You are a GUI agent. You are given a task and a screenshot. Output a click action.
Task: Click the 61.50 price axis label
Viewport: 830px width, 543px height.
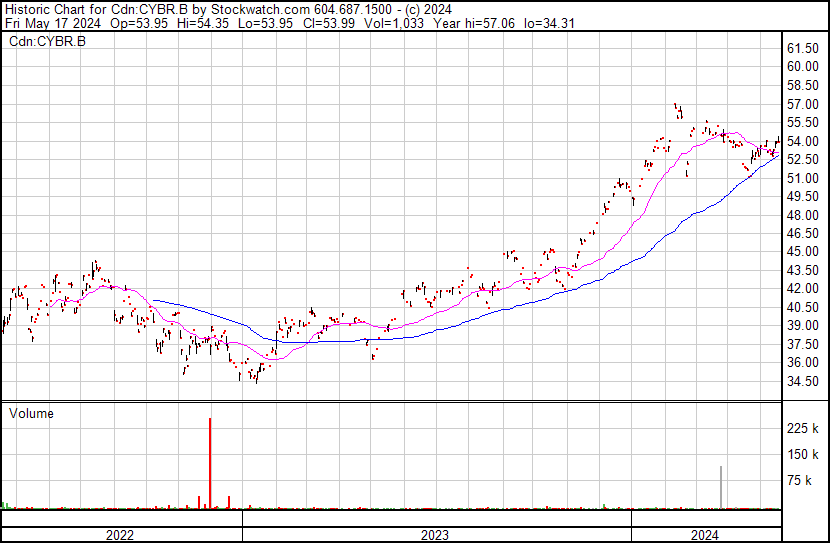pyautogui.click(x=803, y=48)
